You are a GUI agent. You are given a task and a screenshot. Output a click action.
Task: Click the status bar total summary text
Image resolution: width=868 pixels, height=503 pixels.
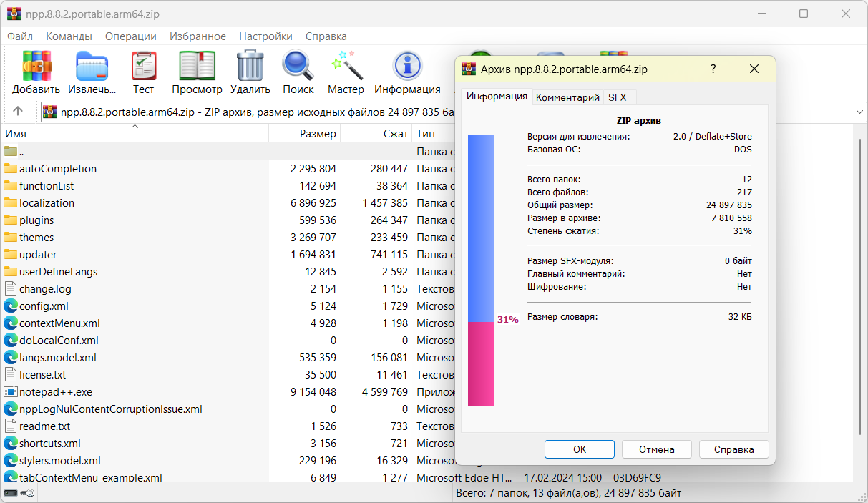[568, 493]
